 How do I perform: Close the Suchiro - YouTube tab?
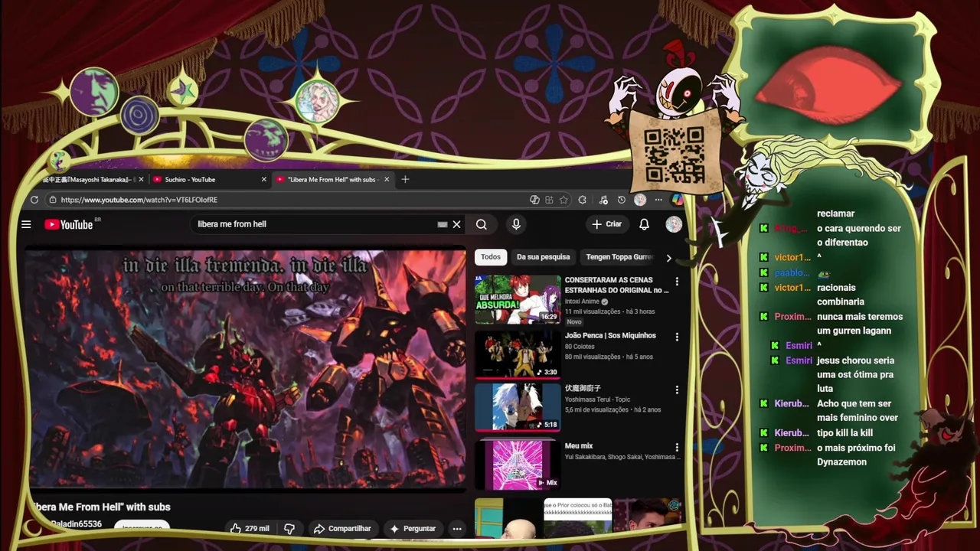(264, 179)
